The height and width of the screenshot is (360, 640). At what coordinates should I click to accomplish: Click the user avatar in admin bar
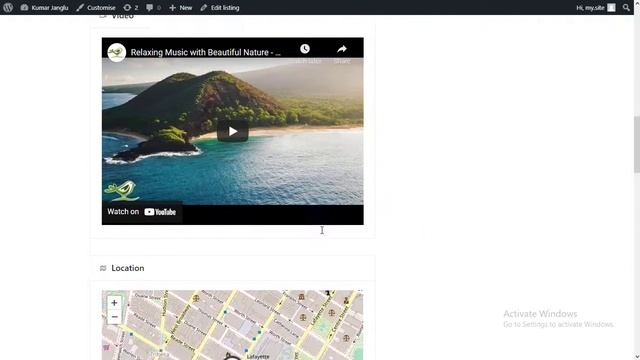611,7
